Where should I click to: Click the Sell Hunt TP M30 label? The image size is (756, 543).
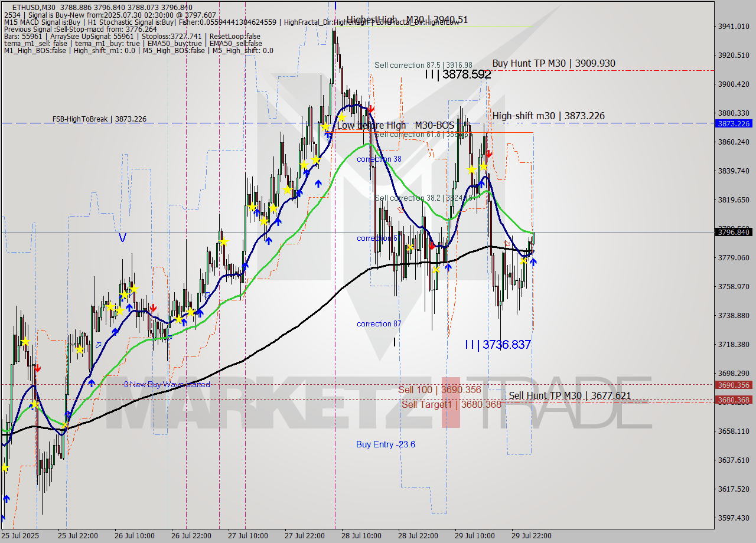coord(569,395)
